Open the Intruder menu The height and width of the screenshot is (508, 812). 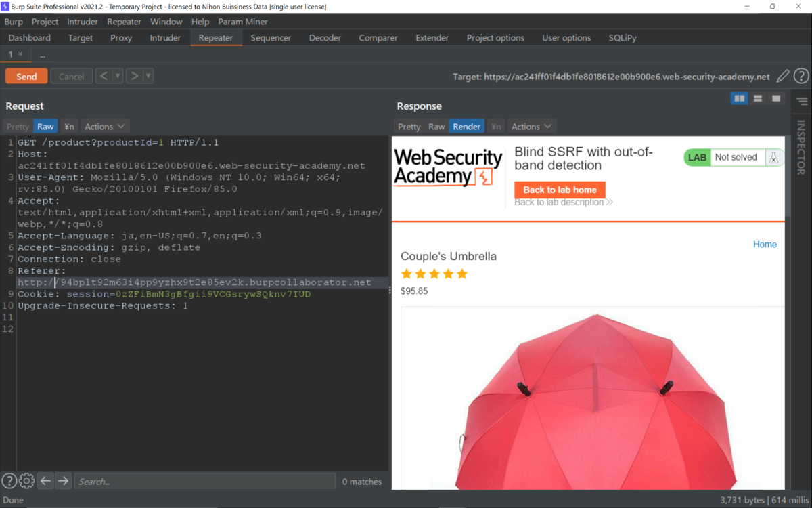point(83,22)
